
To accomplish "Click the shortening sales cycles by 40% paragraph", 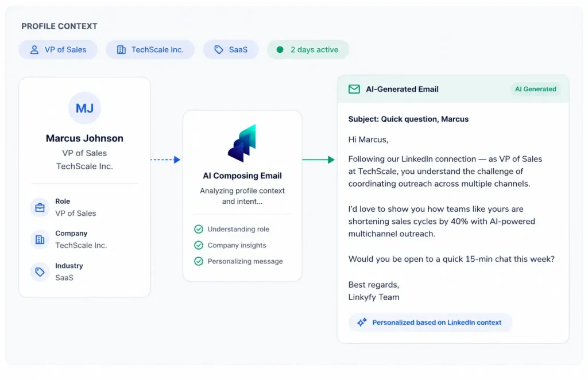I will 442,221.
